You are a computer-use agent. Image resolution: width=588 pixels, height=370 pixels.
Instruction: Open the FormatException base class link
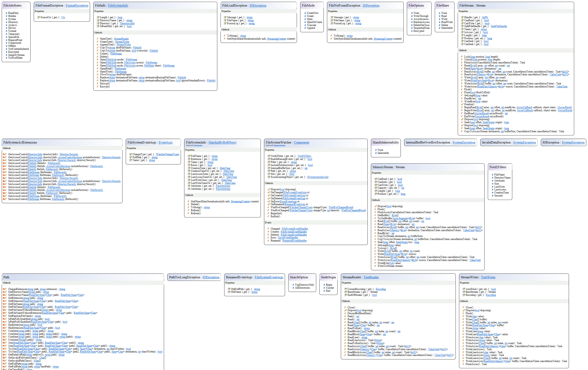pyautogui.click(x=77, y=5)
